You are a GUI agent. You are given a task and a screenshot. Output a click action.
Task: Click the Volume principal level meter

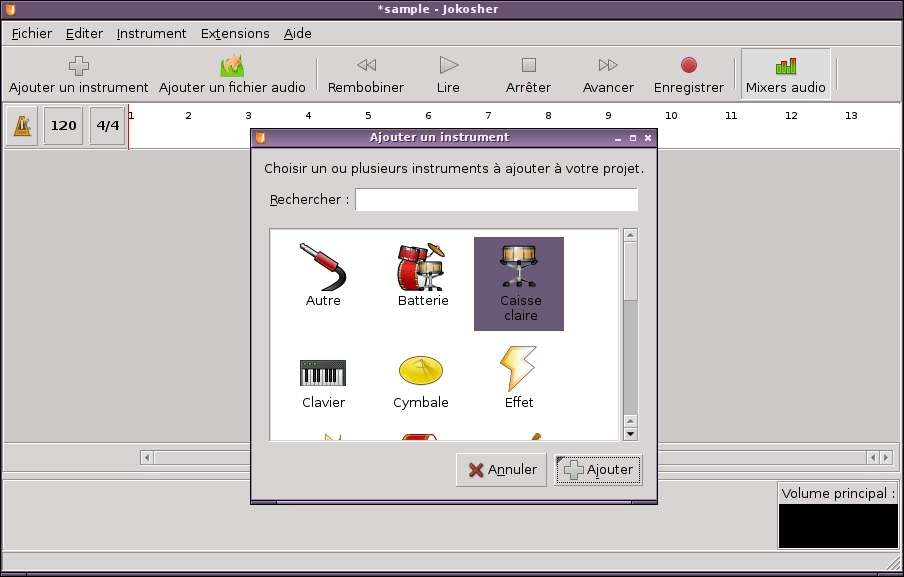838,526
